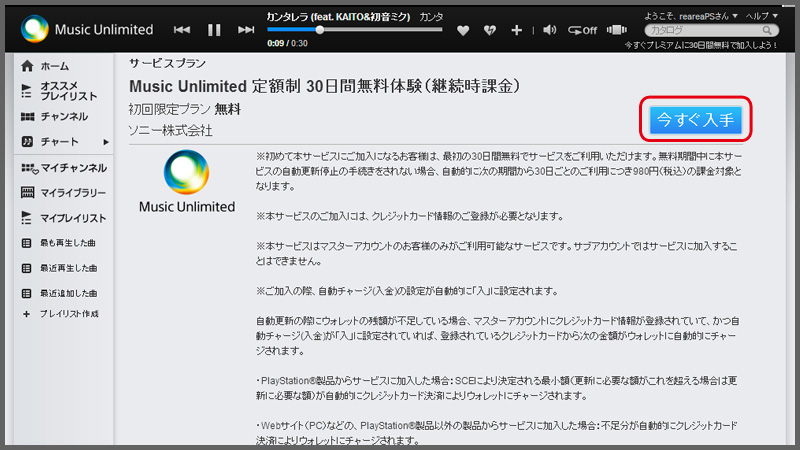Viewport: 800px width, 450px height.
Task: Click the 今すぐ入手 button
Action: 695,119
